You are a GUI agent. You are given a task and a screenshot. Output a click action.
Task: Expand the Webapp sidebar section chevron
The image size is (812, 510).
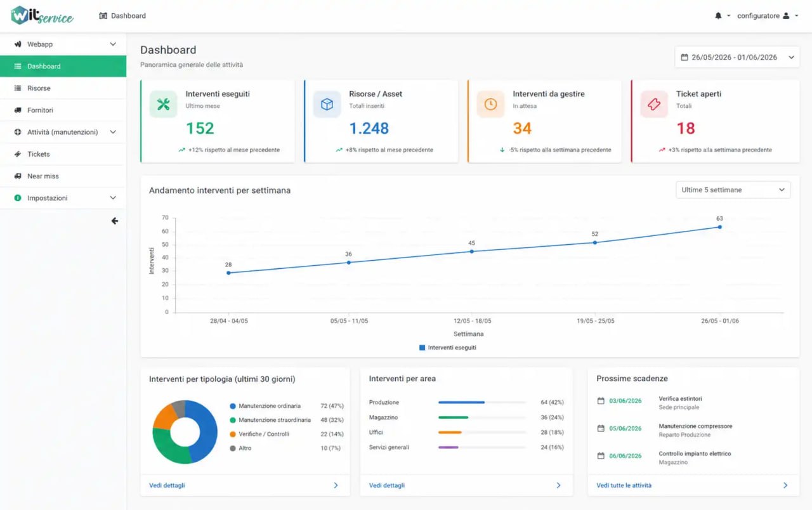pyautogui.click(x=113, y=44)
